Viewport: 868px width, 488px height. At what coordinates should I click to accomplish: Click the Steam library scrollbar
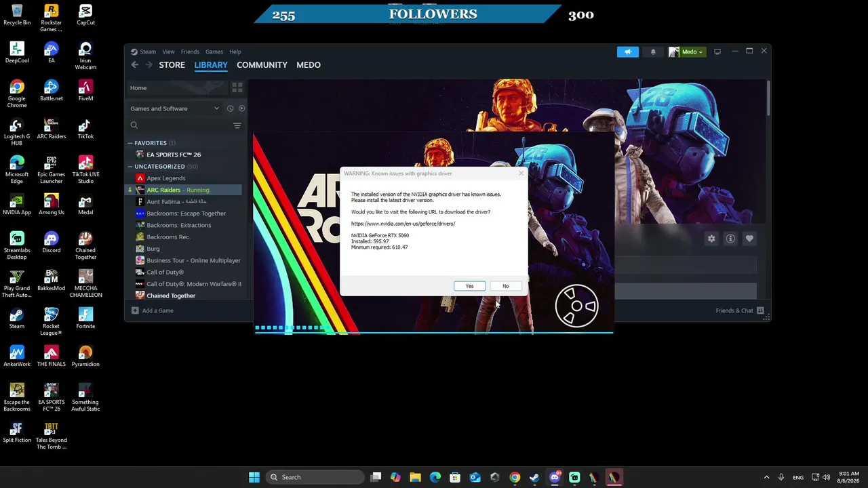tap(768, 99)
